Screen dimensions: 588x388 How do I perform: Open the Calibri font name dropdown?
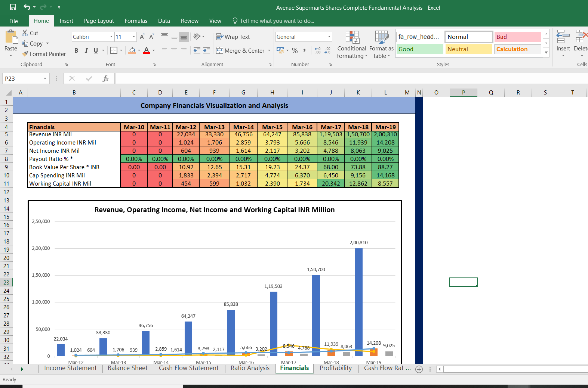tap(111, 37)
